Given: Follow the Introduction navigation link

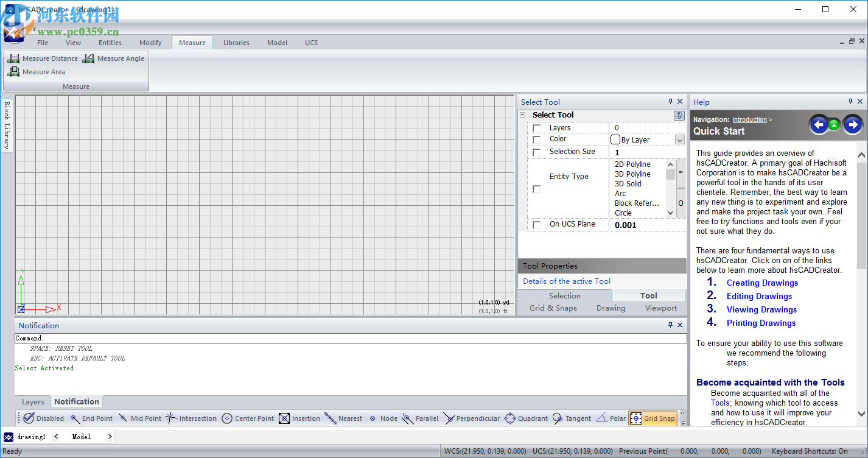Looking at the screenshot, I should click(x=749, y=120).
